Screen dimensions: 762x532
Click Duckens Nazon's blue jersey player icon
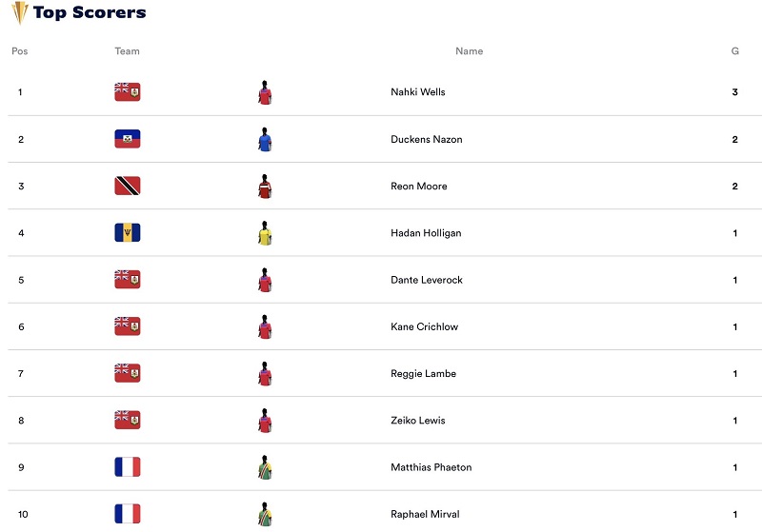tap(265, 139)
